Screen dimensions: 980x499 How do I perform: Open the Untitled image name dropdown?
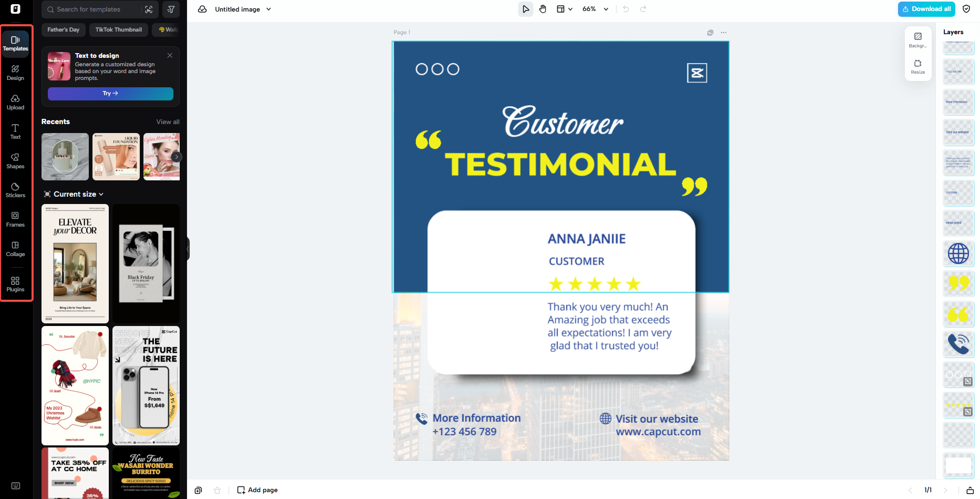243,9
